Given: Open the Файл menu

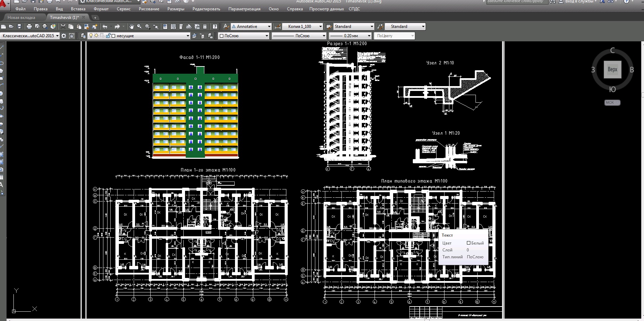Looking at the screenshot, I should (20, 9).
